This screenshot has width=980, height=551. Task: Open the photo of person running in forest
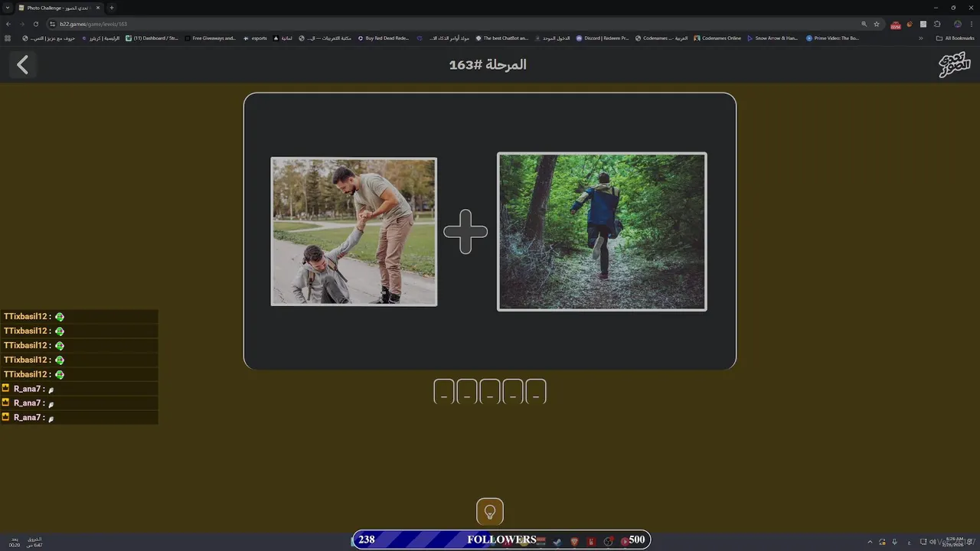tap(602, 231)
